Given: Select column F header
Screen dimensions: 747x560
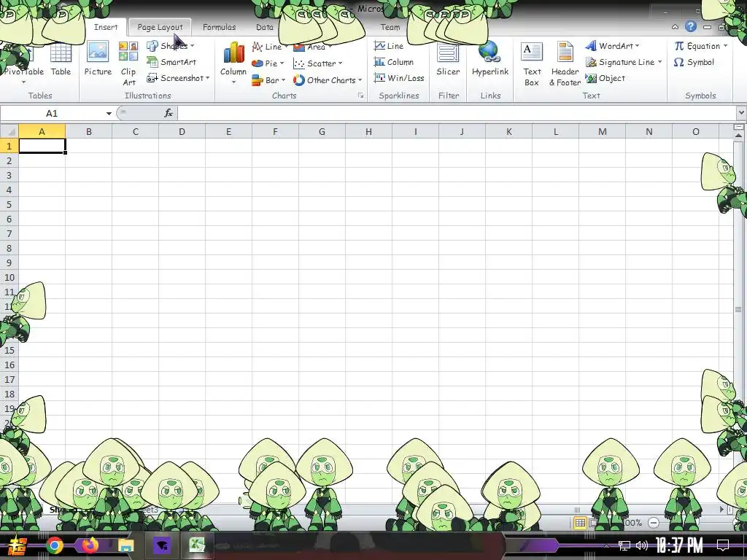Looking at the screenshot, I should pos(275,131).
